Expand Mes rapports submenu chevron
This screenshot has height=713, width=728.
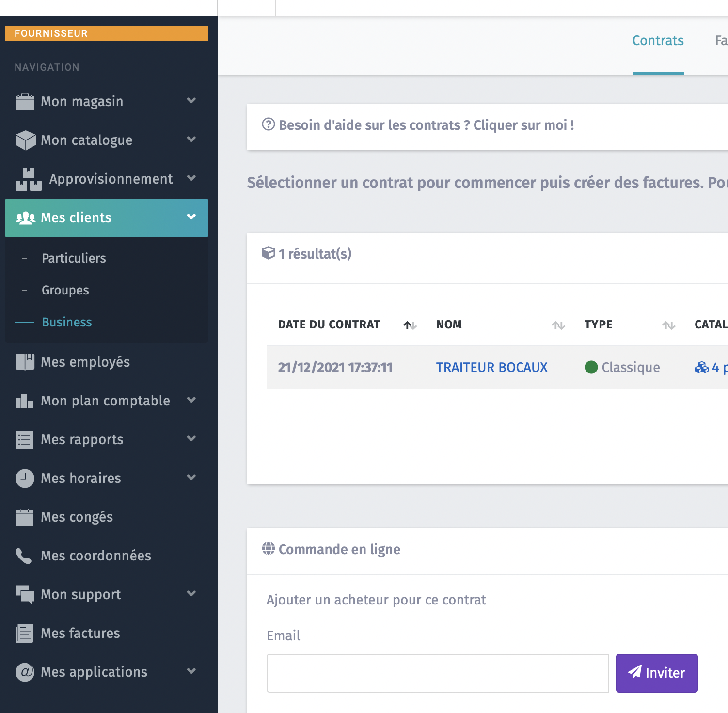pos(191,439)
